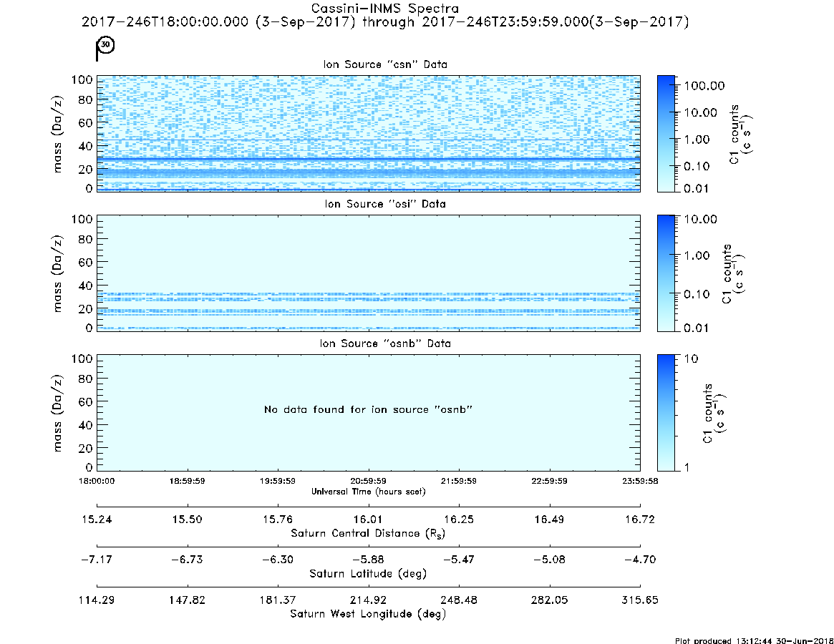Click the osi spectrogram plot area

pyautogui.click(x=369, y=273)
